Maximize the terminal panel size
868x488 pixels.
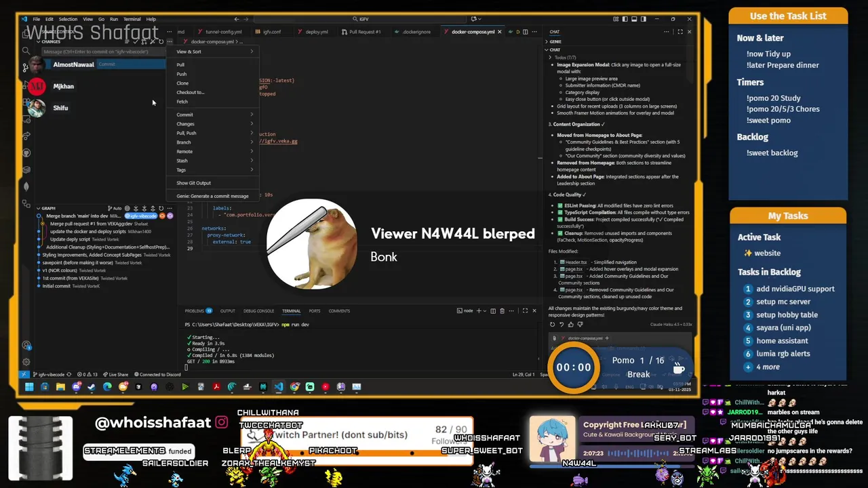click(525, 310)
